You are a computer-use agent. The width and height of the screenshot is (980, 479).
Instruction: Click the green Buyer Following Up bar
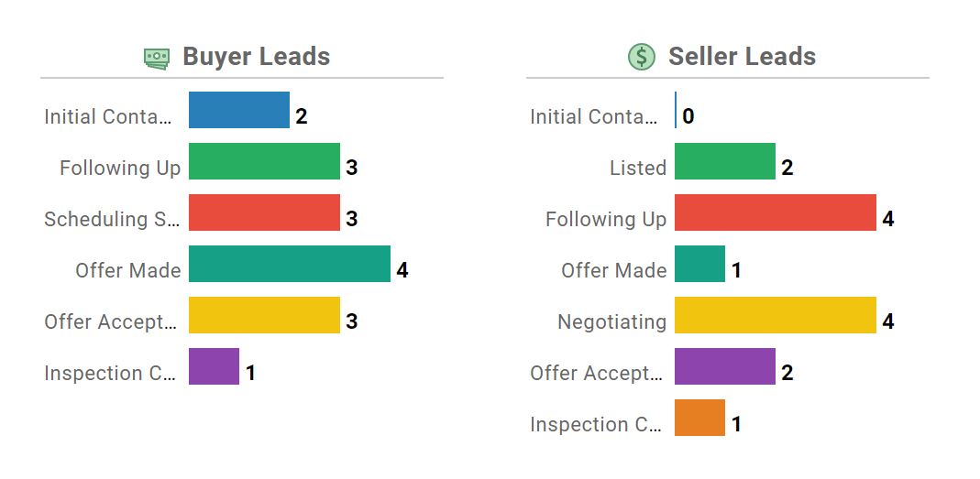264,161
